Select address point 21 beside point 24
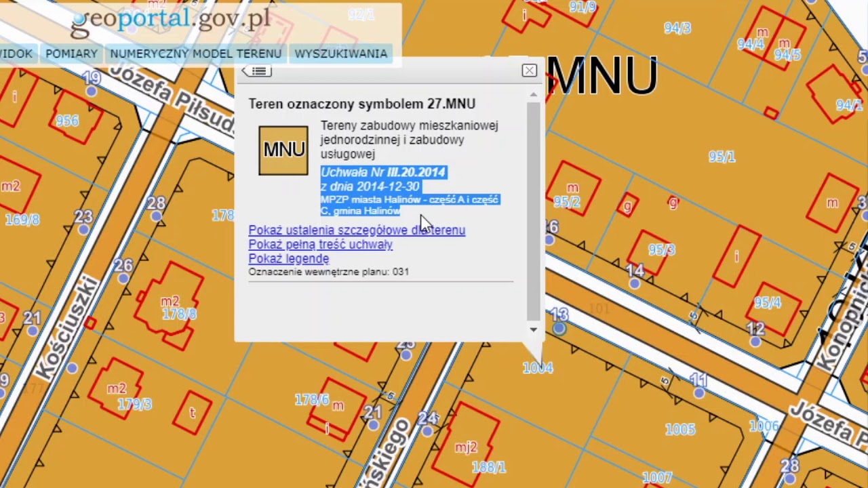 [x=372, y=425]
